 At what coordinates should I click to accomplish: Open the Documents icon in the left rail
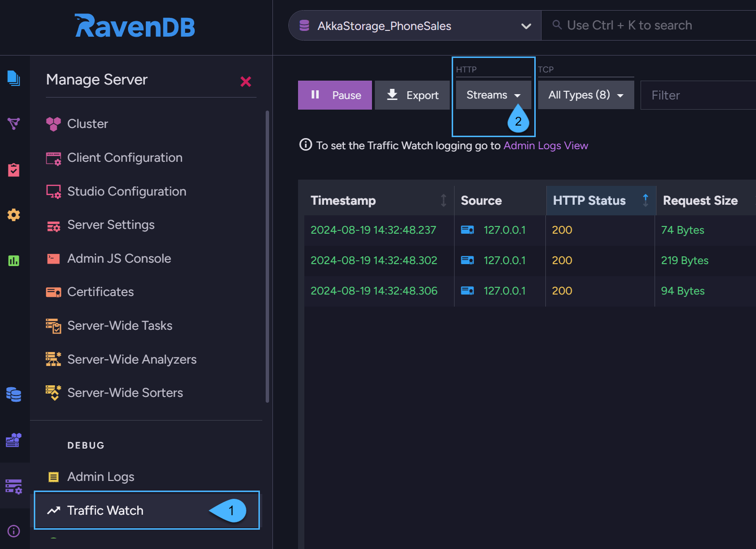coord(14,78)
